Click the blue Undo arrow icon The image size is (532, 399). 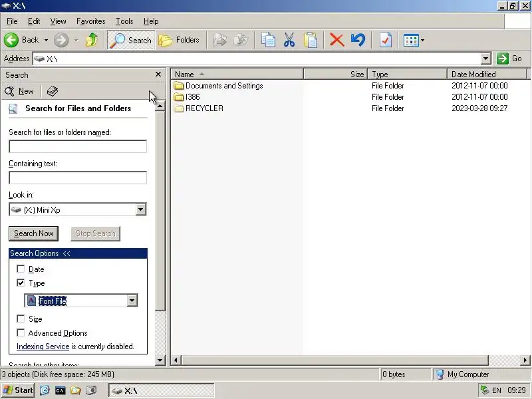358,40
